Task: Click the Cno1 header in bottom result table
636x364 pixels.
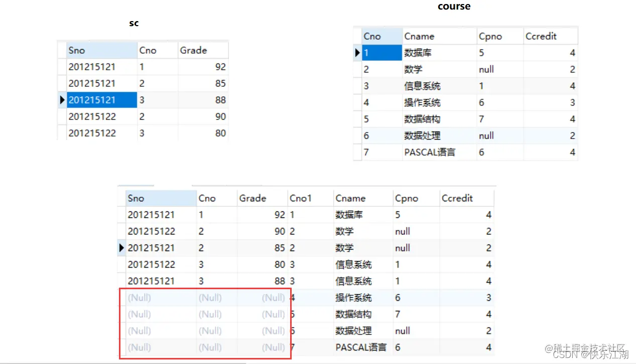Action: [311, 198]
